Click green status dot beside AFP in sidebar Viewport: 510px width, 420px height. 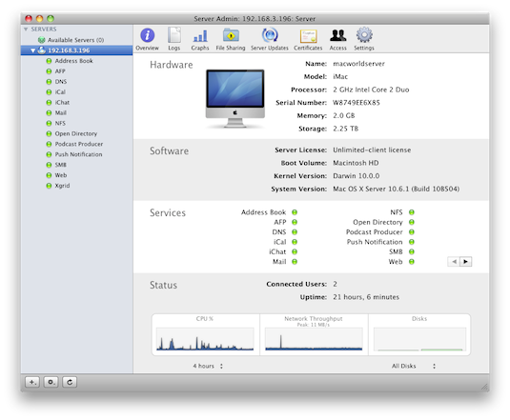click(x=49, y=71)
